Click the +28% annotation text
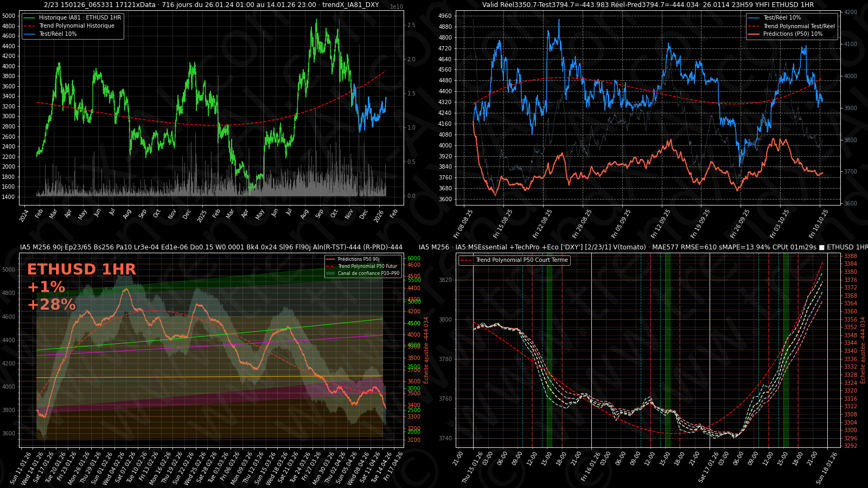 (x=52, y=305)
